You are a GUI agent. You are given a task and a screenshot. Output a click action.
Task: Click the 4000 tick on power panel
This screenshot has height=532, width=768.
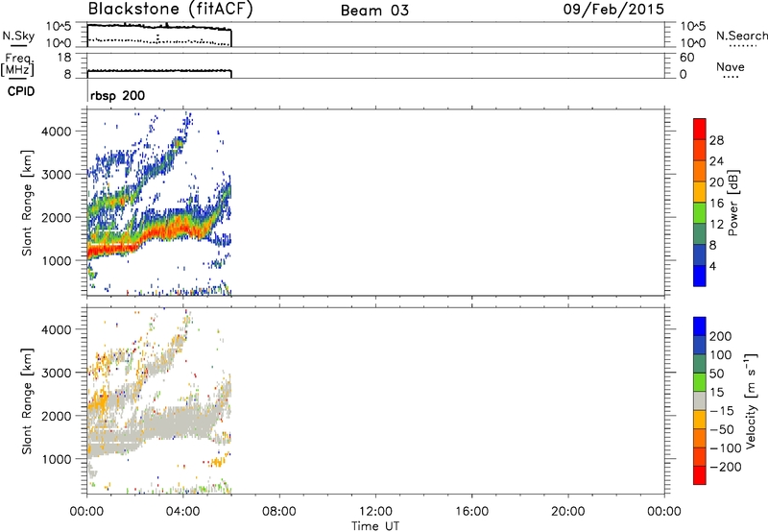[x=57, y=132]
